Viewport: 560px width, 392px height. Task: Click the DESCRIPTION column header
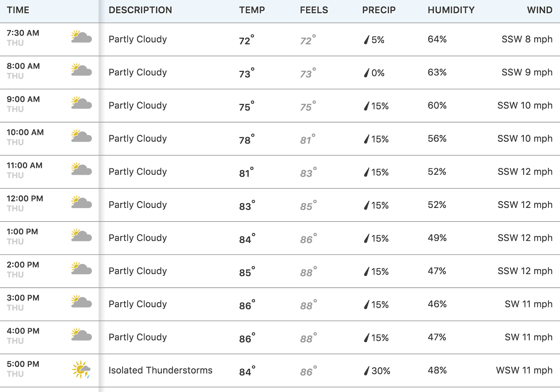click(x=140, y=10)
